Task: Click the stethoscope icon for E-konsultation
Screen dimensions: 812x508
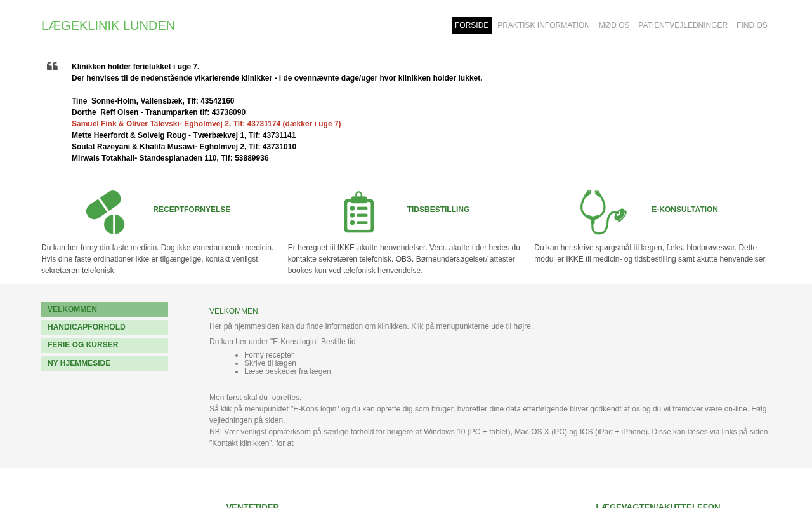Action: point(603,212)
